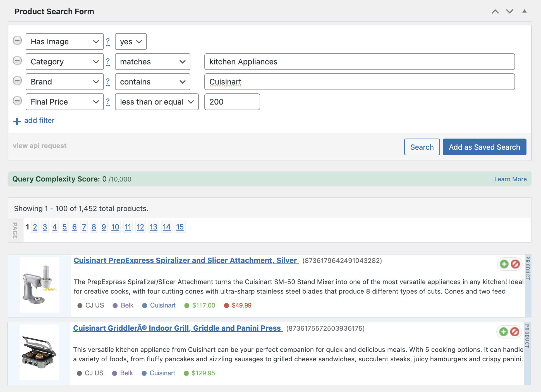Open the Has Image field dropdown
Viewport: 541px width, 392px height.
click(65, 42)
